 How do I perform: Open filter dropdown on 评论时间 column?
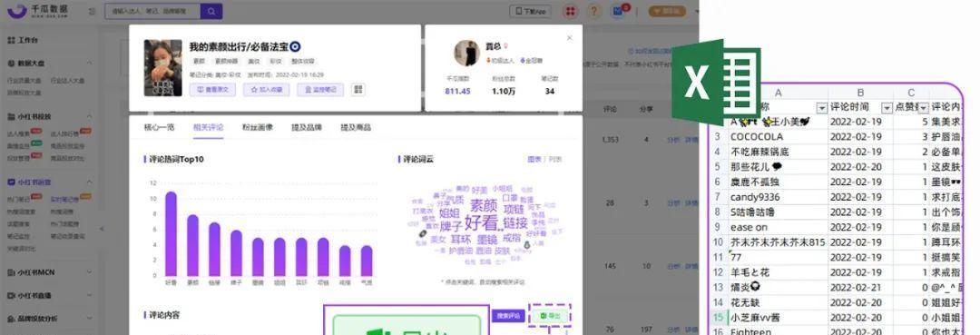coord(887,107)
